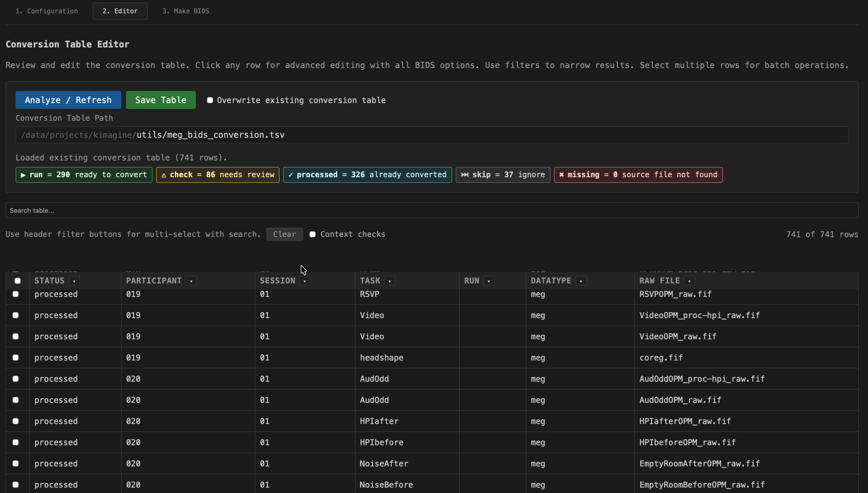Open the STATUS column filter dropdown

click(74, 281)
